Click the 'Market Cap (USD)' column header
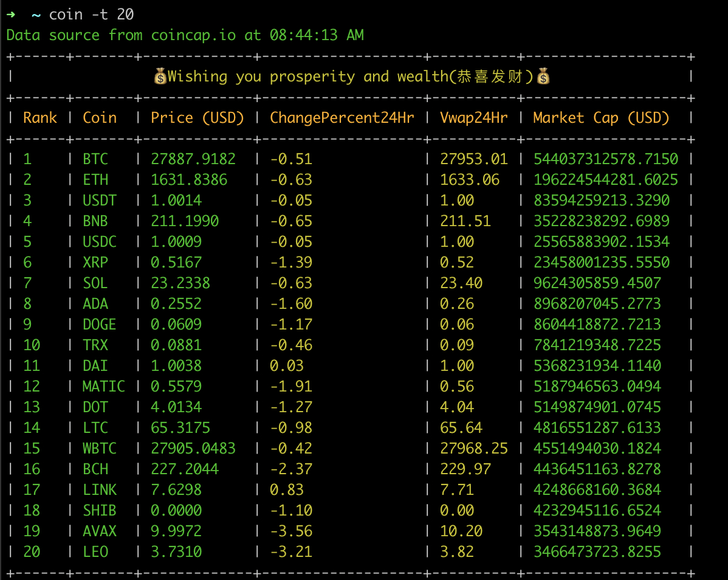 pos(601,118)
